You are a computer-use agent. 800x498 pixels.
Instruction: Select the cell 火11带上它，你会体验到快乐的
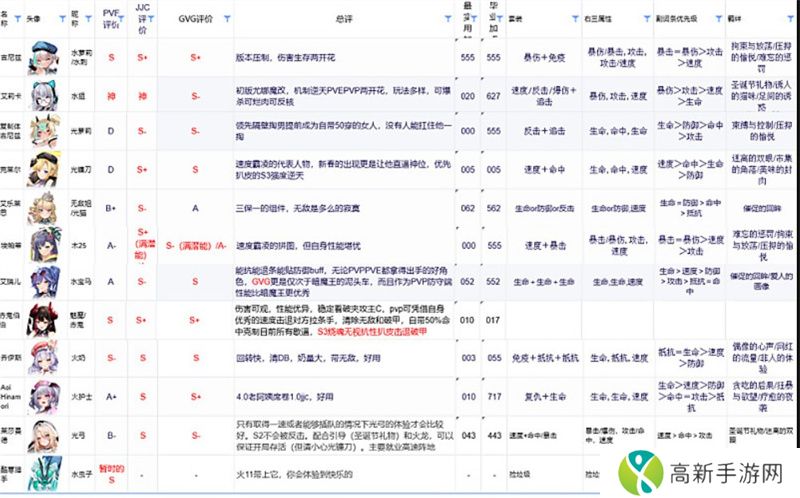[x=344, y=474]
